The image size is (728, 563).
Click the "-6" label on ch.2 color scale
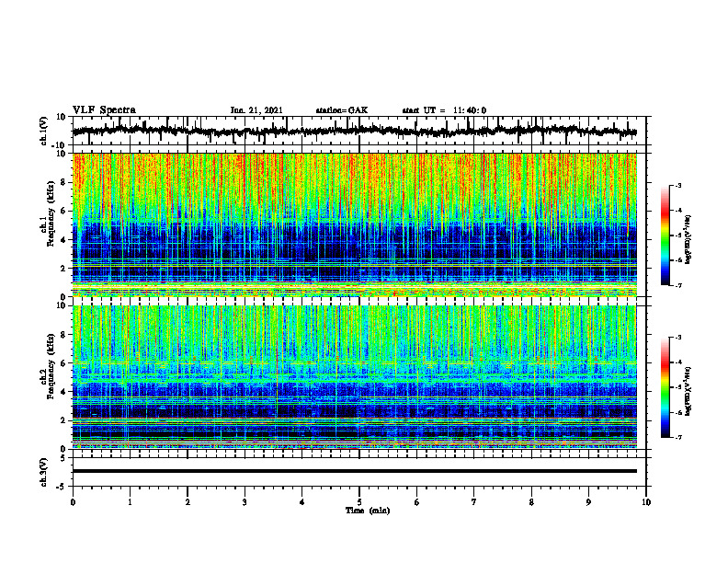tap(677, 412)
